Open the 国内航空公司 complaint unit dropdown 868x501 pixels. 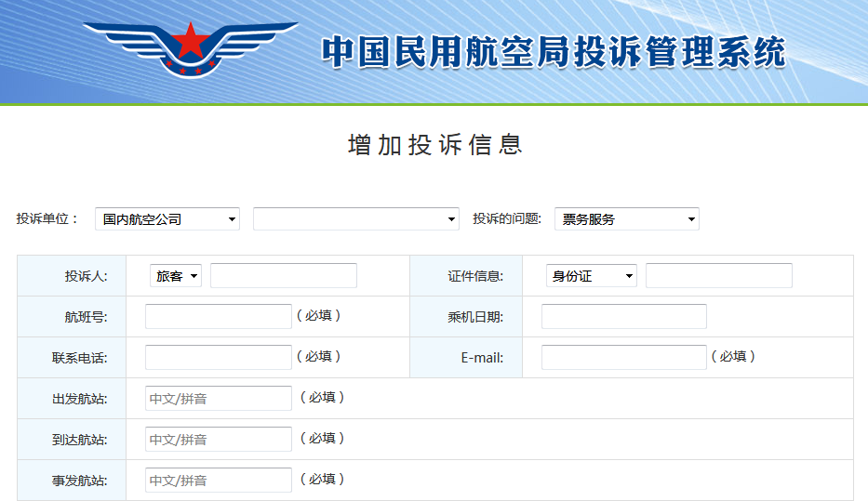[167, 219]
